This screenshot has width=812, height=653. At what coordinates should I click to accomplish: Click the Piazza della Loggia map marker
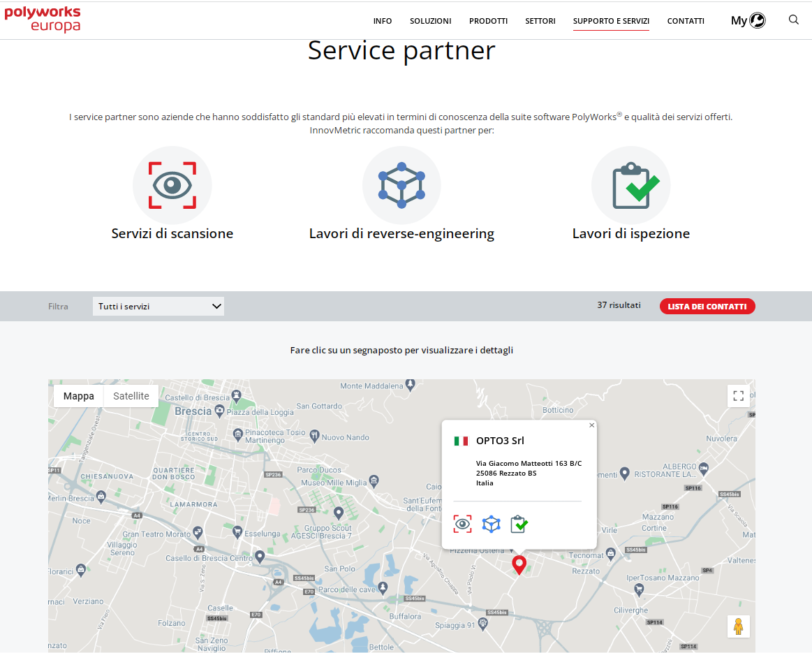tap(219, 411)
